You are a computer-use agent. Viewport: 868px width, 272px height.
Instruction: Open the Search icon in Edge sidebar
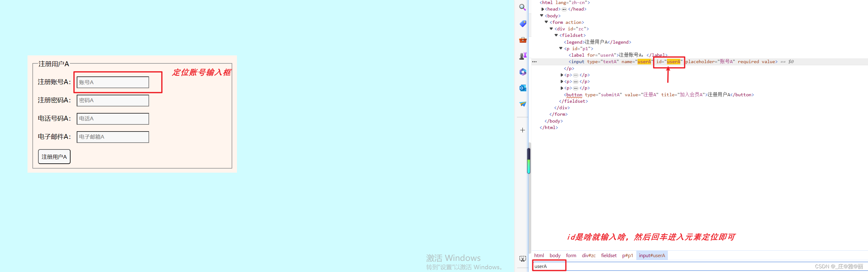(522, 7)
